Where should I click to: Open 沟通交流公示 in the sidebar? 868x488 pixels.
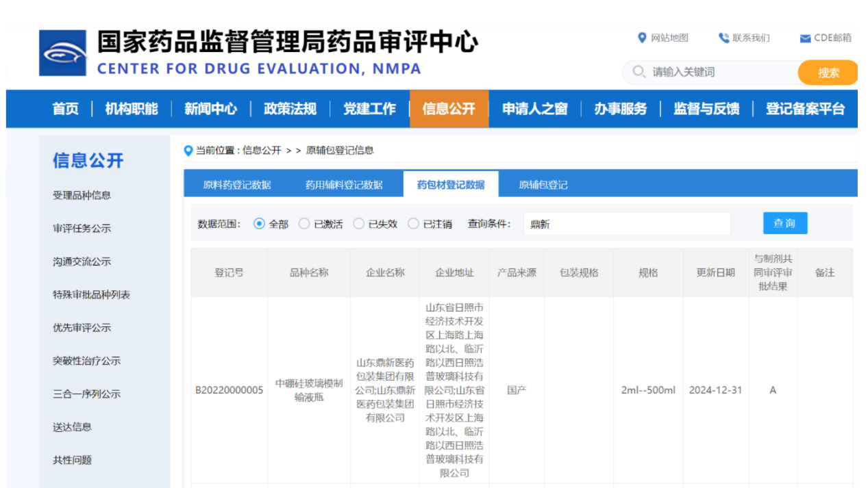pos(82,261)
